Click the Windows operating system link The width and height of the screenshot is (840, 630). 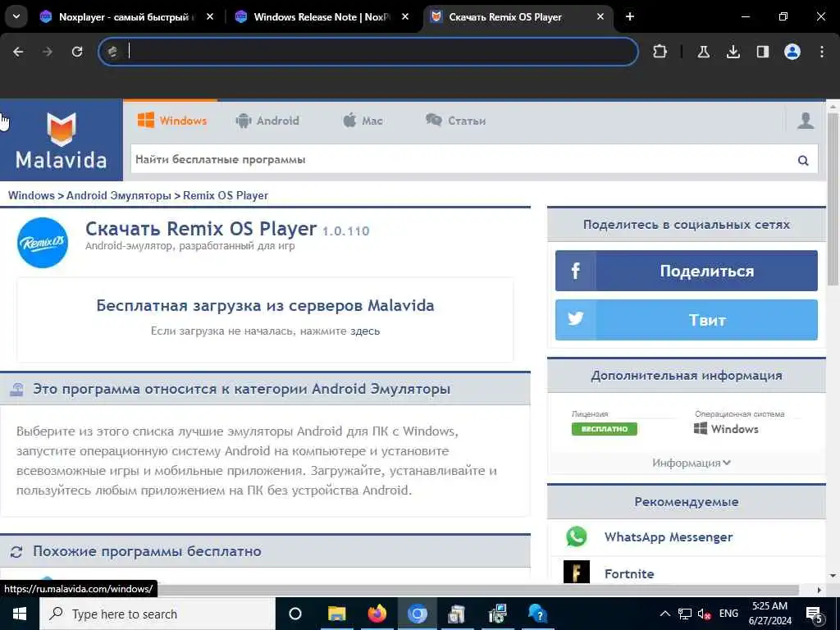[726, 428]
